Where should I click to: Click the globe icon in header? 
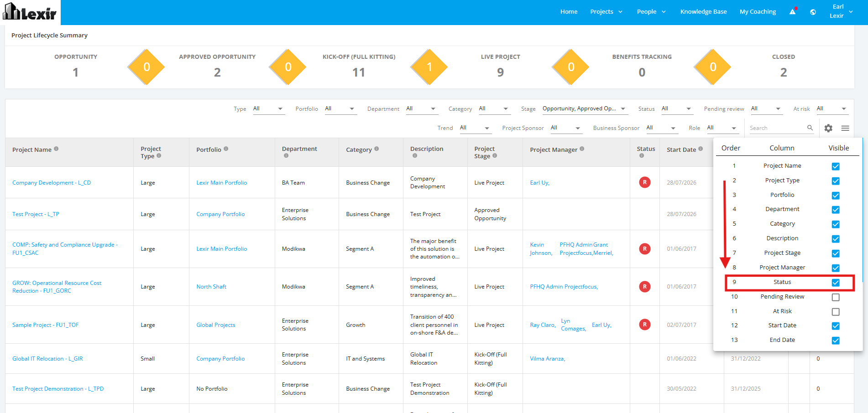click(813, 12)
